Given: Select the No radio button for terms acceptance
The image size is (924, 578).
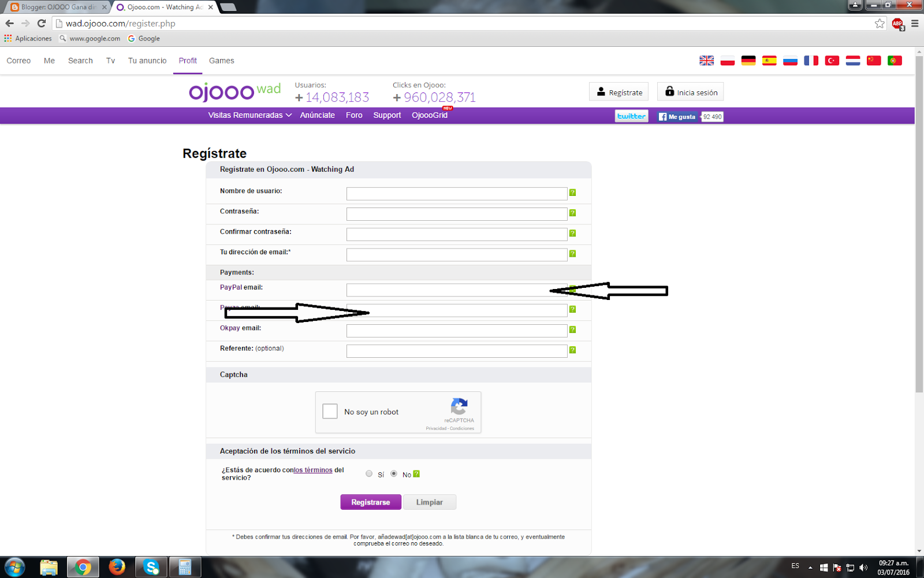Looking at the screenshot, I should coord(393,473).
